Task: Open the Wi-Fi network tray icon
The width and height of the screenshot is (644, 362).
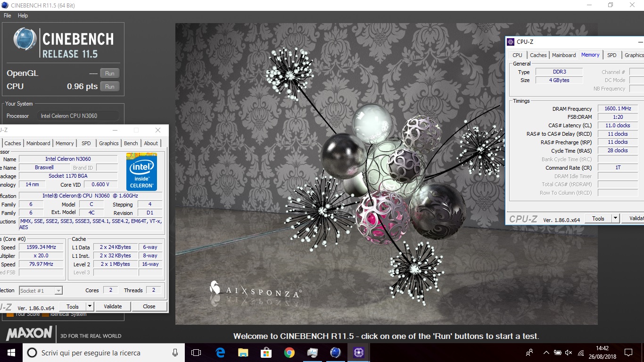Action: tap(581, 353)
